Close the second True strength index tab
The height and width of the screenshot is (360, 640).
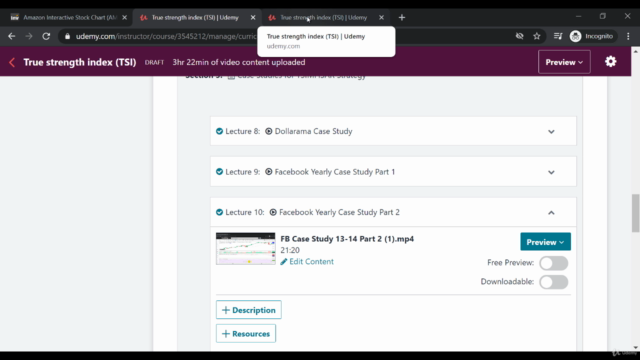click(x=253, y=18)
